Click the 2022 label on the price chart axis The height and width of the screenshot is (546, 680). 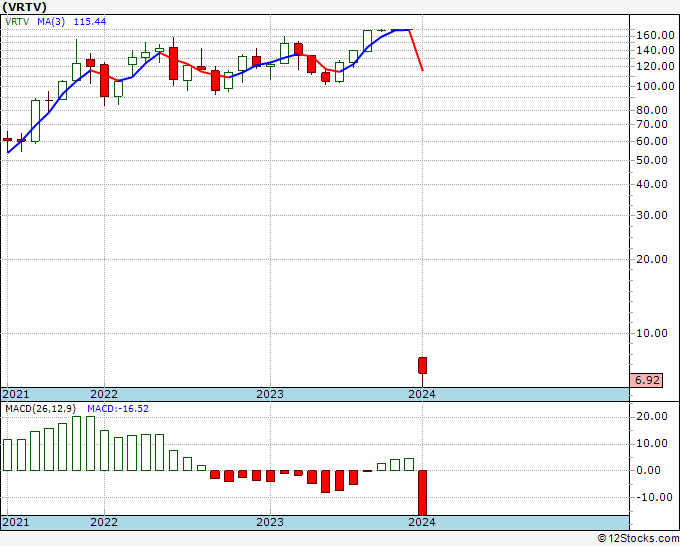pyautogui.click(x=104, y=394)
